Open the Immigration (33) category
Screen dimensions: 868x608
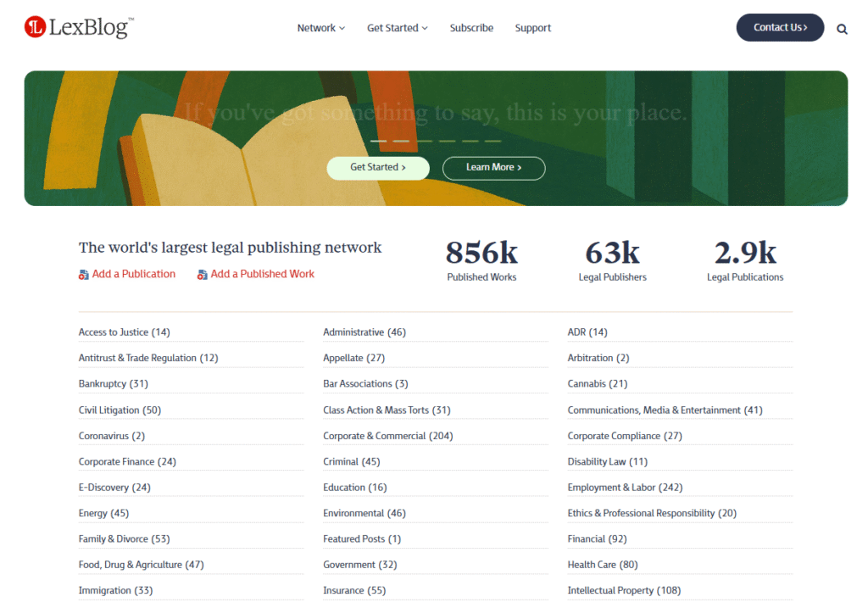pyautogui.click(x=115, y=590)
